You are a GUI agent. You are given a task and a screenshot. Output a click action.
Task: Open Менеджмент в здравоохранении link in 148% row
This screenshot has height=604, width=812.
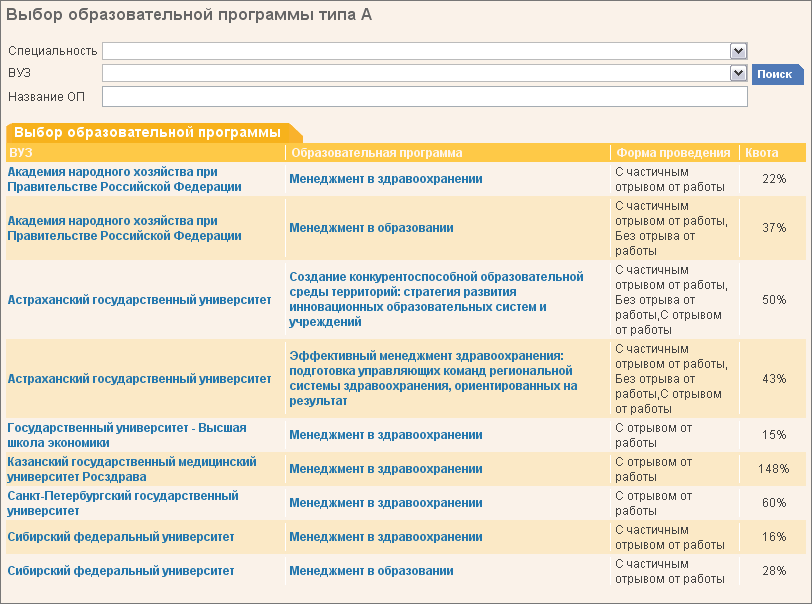click(386, 469)
